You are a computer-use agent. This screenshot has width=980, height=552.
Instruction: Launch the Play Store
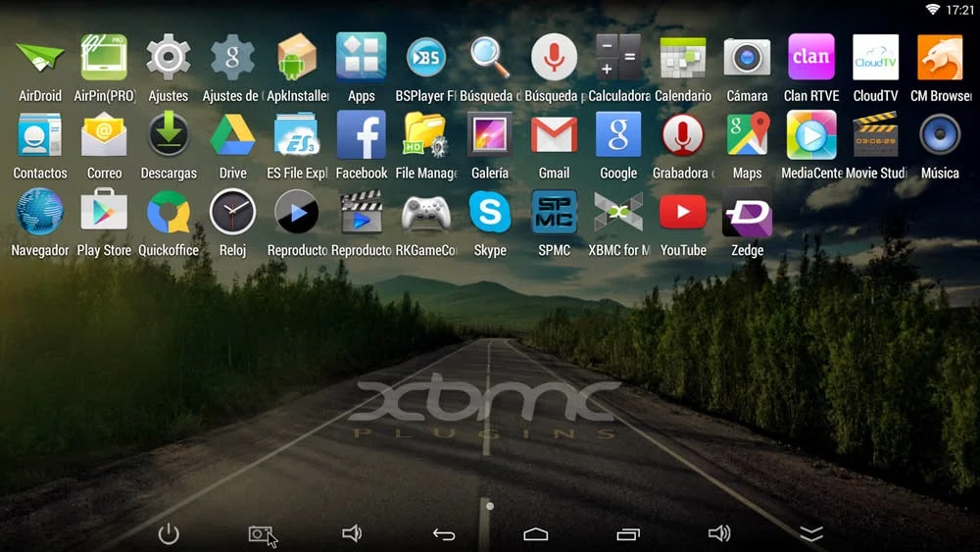[x=105, y=212]
